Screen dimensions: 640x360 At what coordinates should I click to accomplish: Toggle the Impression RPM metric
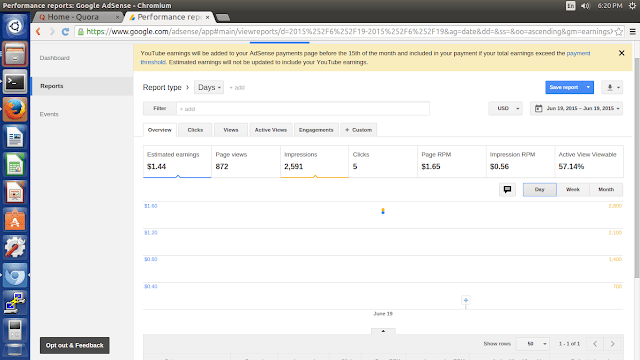[520, 161]
